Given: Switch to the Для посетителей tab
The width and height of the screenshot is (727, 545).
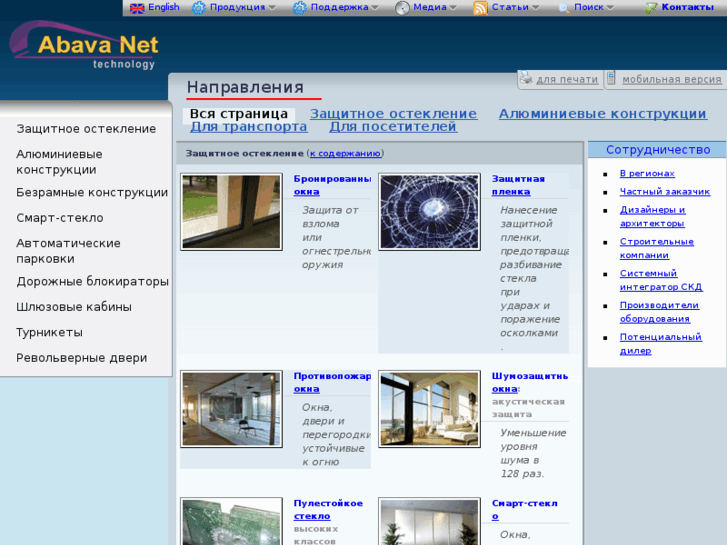Looking at the screenshot, I should [x=393, y=127].
